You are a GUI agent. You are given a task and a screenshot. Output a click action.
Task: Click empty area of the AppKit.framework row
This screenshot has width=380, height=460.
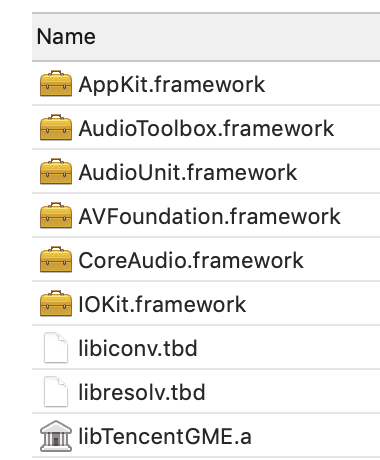pyautogui.click(x=322, y=83)
